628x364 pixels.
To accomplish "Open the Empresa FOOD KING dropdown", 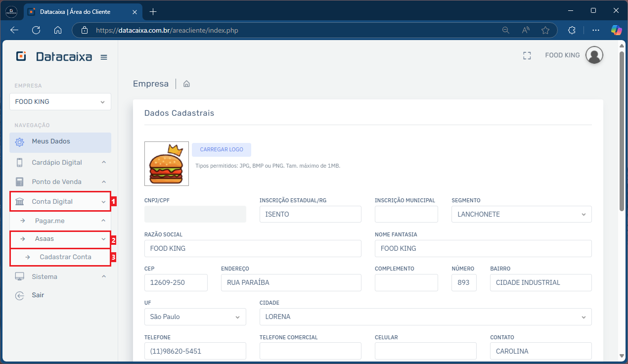I will 60,102.
